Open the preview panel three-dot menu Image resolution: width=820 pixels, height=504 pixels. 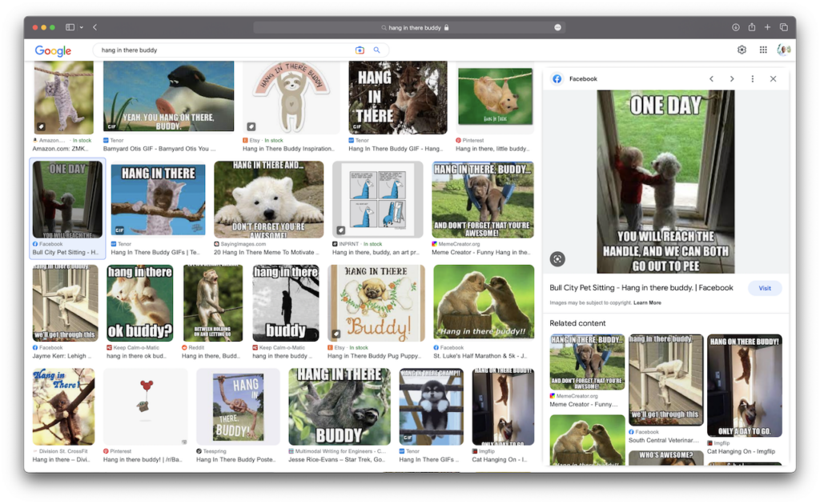tap(752, 79)
